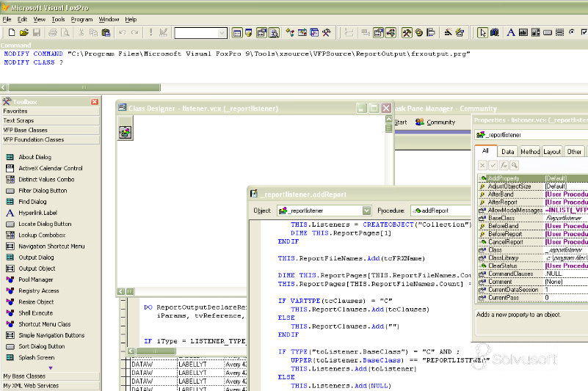Open the Program menu

point(81,19)
